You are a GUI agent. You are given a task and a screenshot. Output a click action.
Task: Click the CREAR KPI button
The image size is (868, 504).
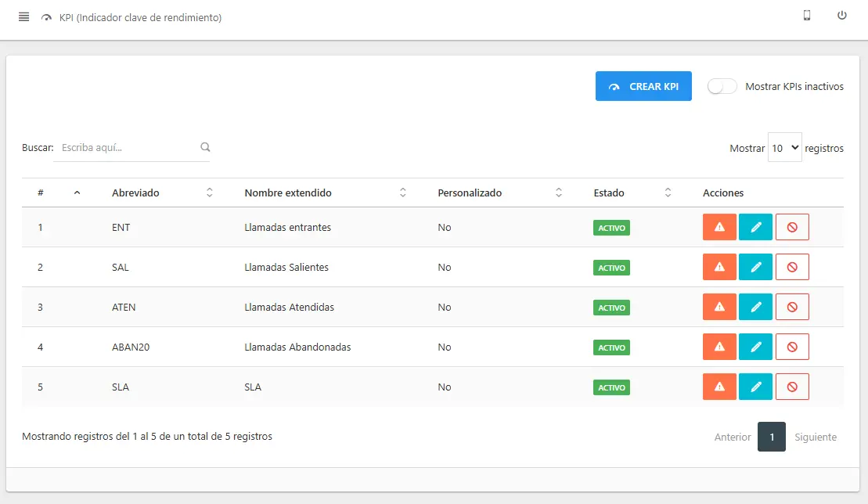pos(643,86)
